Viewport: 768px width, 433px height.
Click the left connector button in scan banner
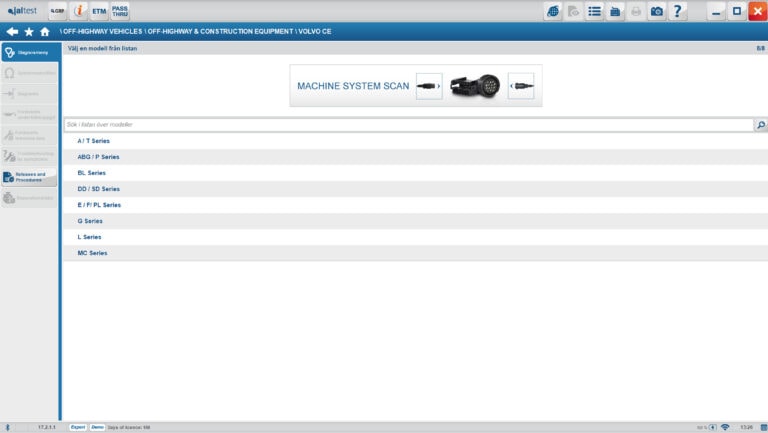pos(429,86)
